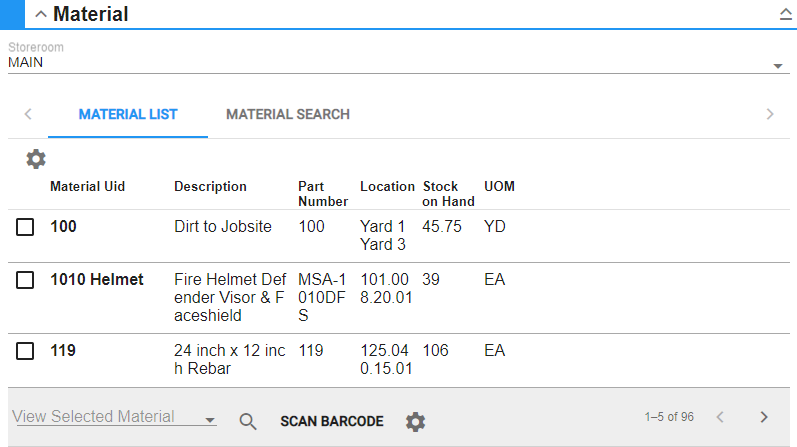The image size is (797, 447).
Task: Click top-right panel collapse icon
Action: tap(785, 14)
